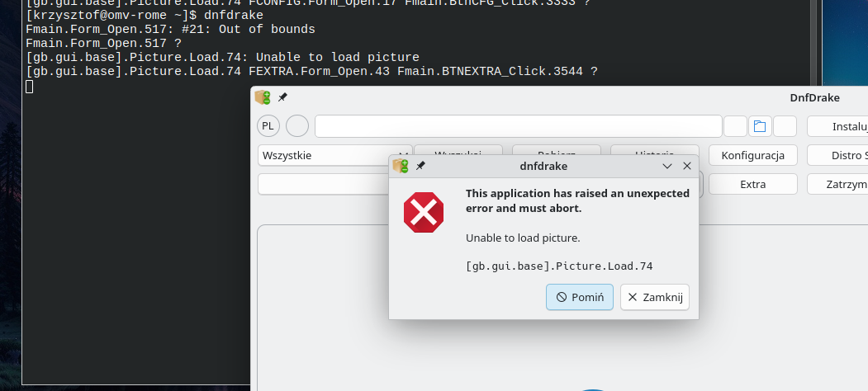
Task: Click the dnfdrake dialog package icon
Action: point(401,166)
